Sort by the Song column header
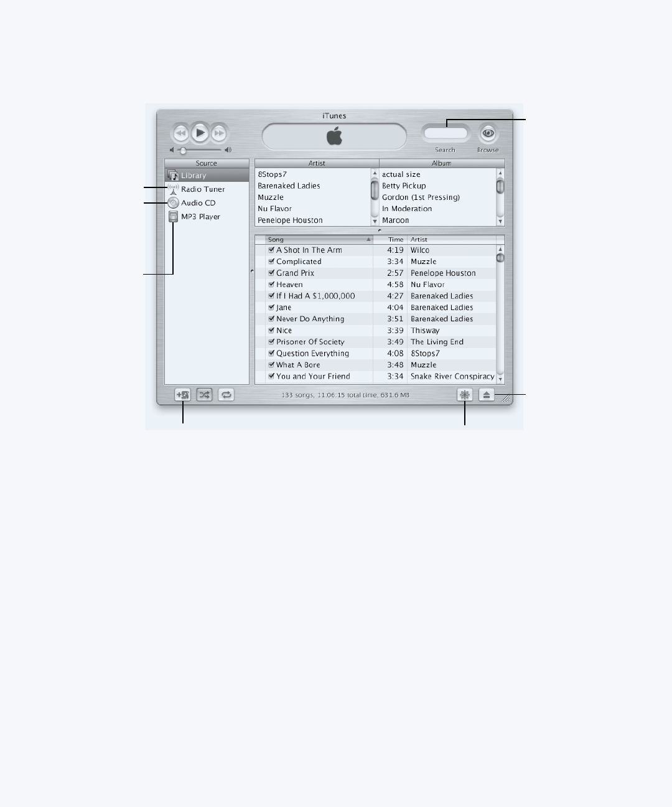This screenshot has height=807, width=672. (x=319, y=239)
